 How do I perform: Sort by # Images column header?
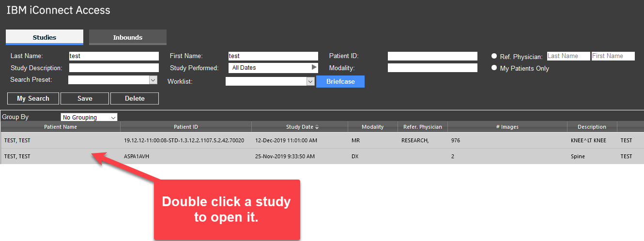507,127
